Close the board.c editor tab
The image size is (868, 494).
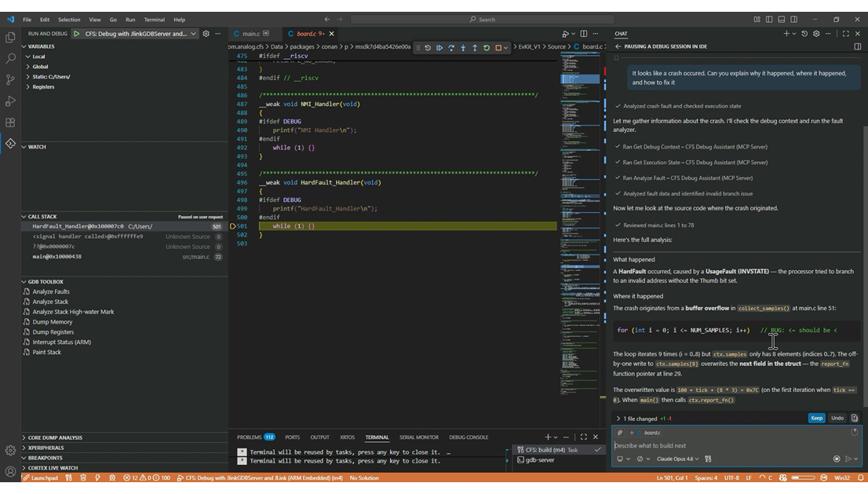332,34
